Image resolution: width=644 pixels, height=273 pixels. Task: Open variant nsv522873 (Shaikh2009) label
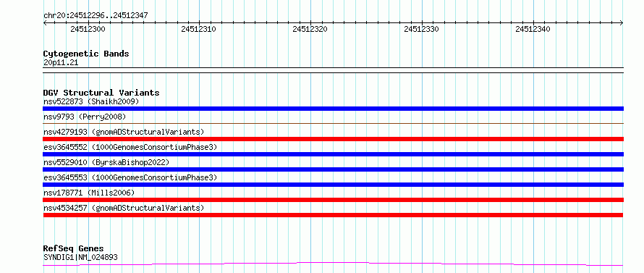(91, 101)
